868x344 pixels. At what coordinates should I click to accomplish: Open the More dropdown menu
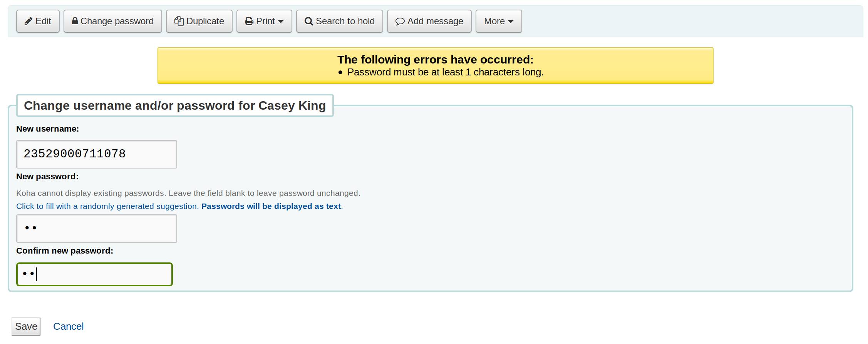(x=498, y=21)
